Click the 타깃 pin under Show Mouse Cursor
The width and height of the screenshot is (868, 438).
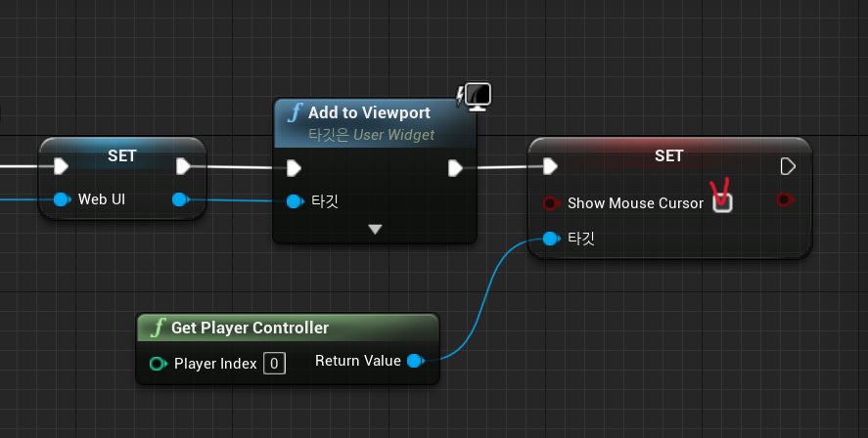pyautogui.click(x=551, y=238)
